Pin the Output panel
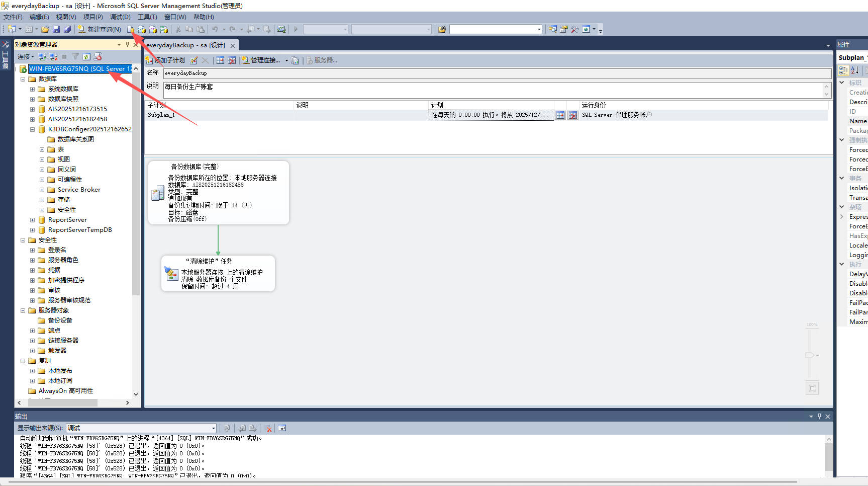 (819, 416)
